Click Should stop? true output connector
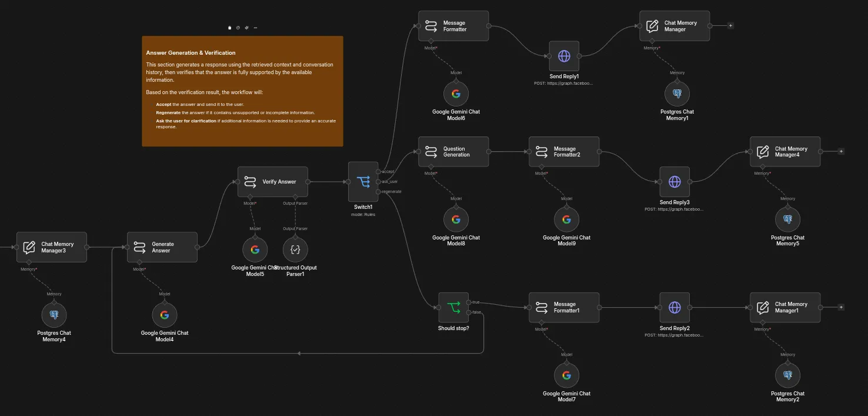This screenshot has height=416, width=868. tap(469, 302)
